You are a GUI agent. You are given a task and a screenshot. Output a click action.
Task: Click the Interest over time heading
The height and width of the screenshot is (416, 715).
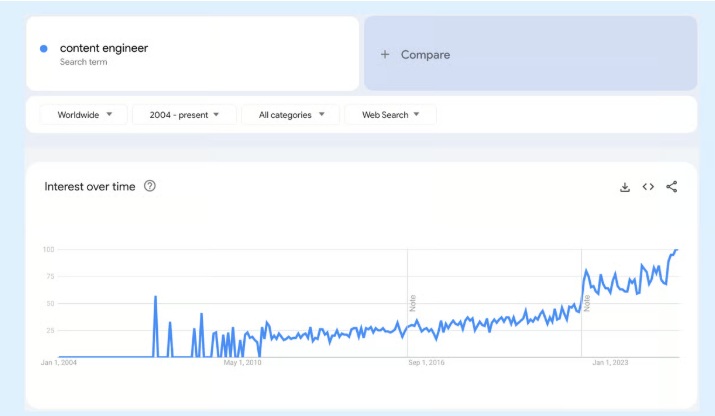click(x=90, y=187)
